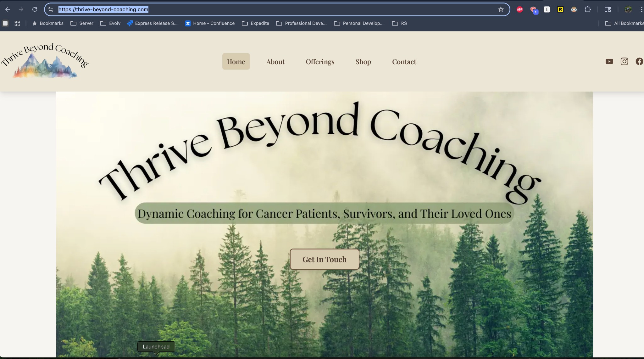Reload the current page
Screen dimensions: 644x359
[x=35, y=9]
